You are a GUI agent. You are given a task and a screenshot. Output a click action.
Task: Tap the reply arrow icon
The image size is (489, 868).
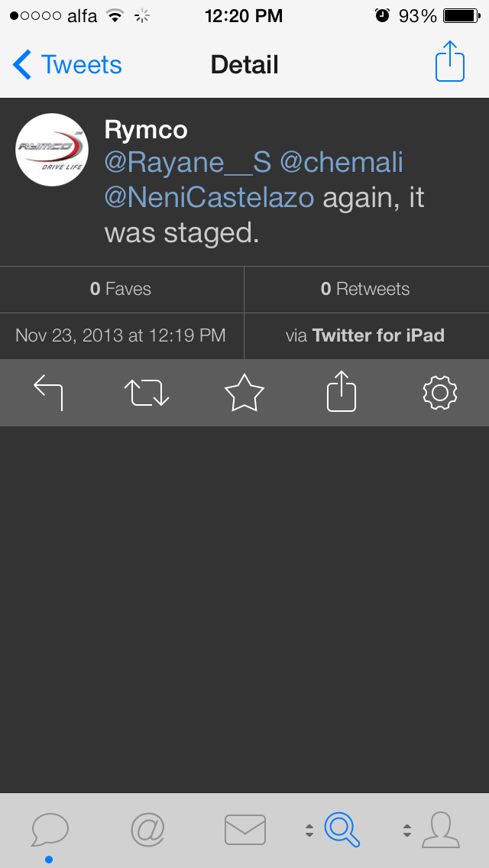(49, 393)
